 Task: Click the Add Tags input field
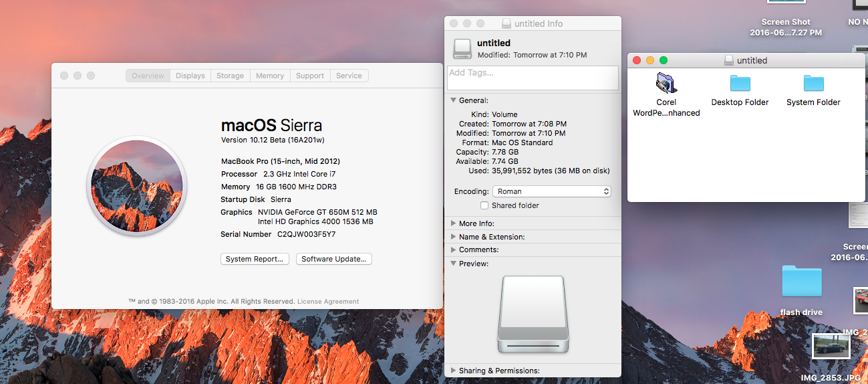(x=533, y=78)
